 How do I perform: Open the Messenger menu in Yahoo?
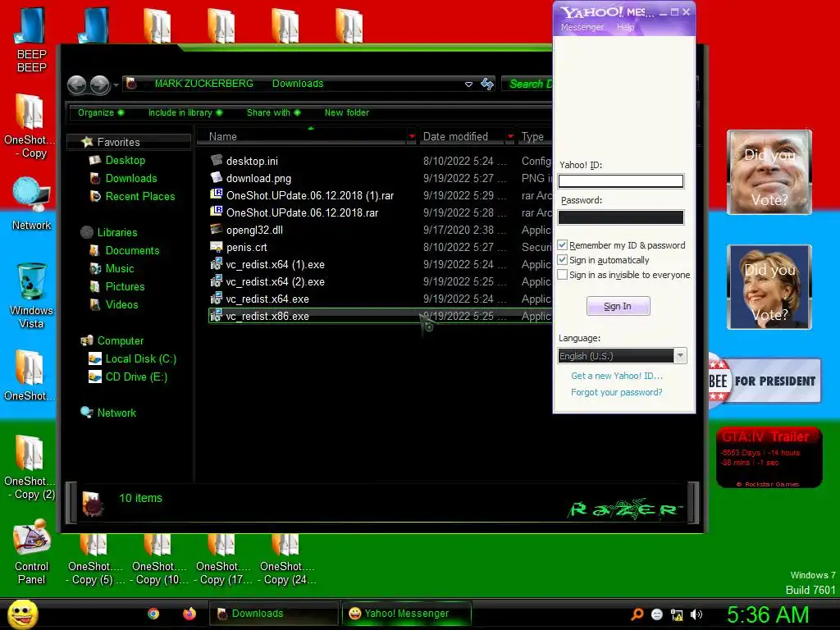coord(582,27)
